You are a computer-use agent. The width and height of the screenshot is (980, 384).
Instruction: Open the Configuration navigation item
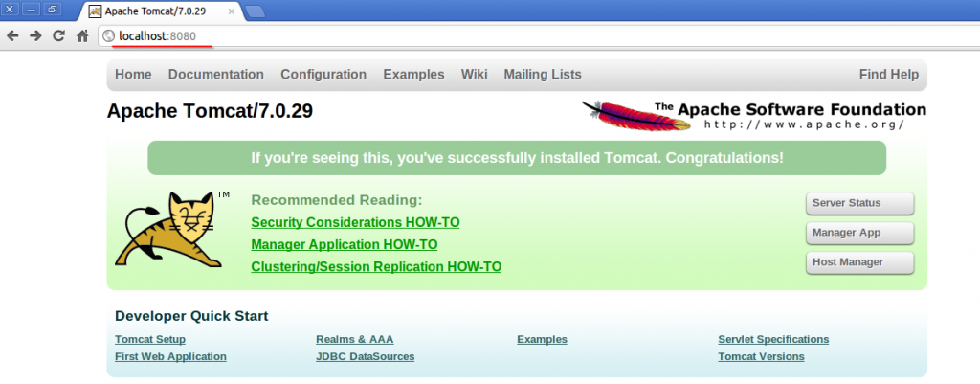tap(323, 75)
